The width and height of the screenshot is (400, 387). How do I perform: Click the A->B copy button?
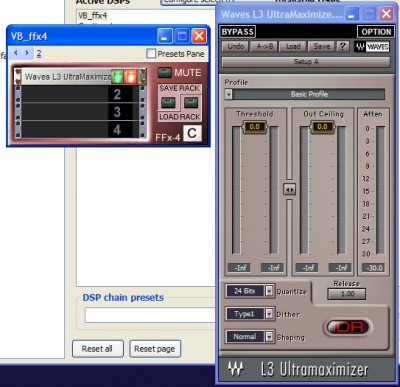265,46
